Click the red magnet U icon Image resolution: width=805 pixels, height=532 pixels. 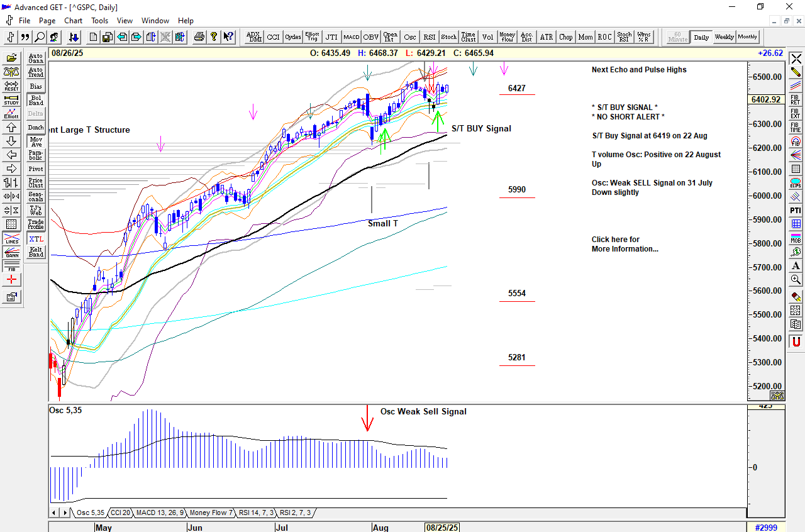(x=796, y=341)
